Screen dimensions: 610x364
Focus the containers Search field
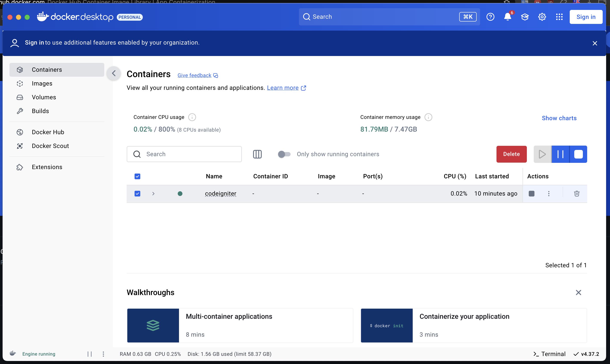184,154
